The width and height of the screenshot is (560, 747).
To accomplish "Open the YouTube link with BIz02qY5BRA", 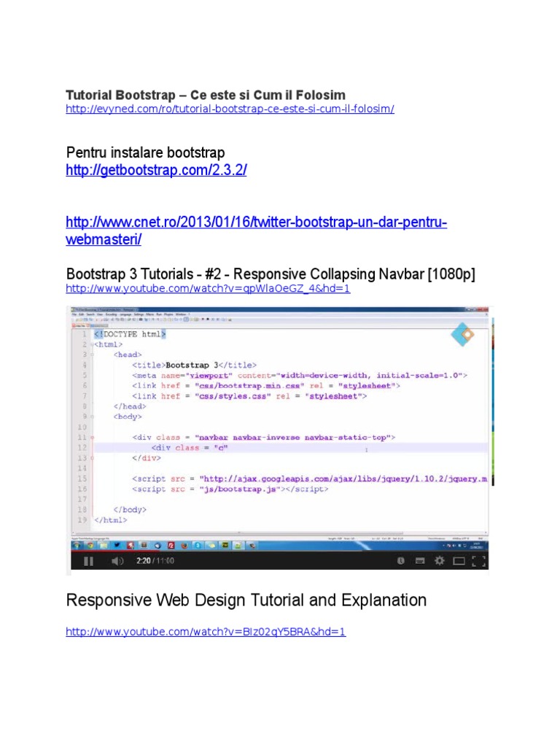I will coord(206,631).
